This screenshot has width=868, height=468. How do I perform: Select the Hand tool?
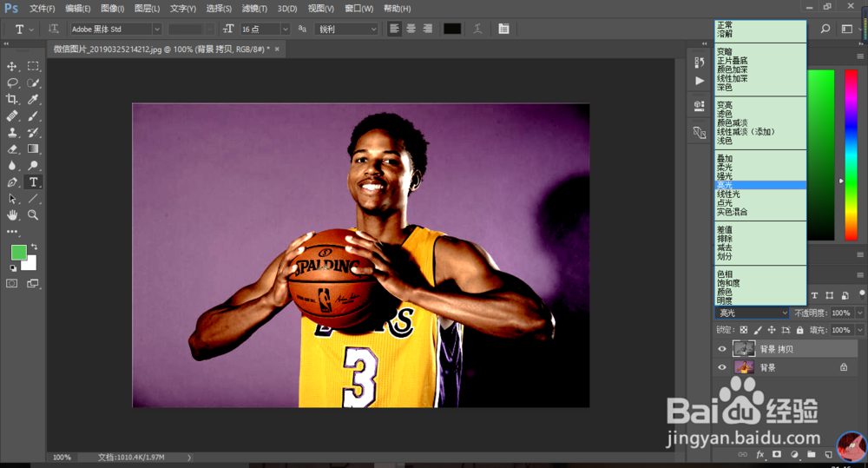click(x=13, y=214)
